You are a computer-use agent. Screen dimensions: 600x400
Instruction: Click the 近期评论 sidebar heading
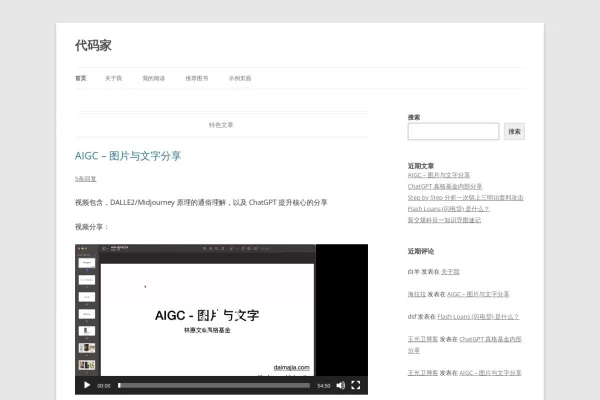tap(421, 251)
